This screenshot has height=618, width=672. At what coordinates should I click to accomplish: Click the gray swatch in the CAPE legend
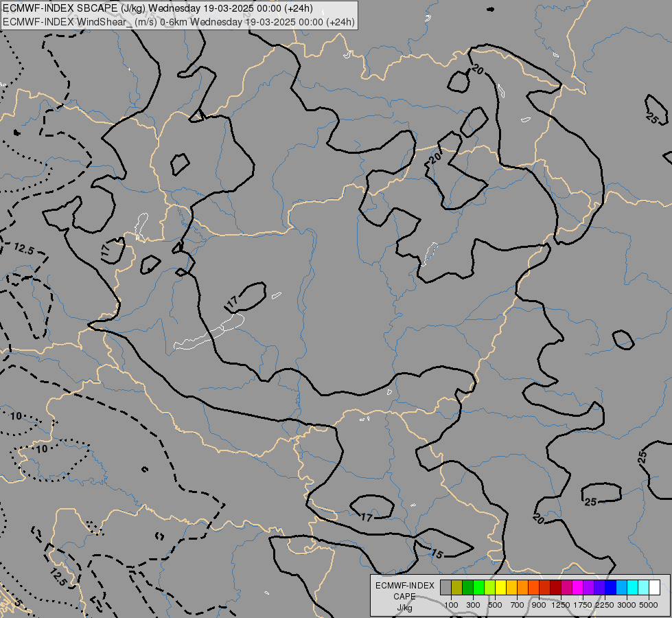pyautogui.click(x=445, y=587)
